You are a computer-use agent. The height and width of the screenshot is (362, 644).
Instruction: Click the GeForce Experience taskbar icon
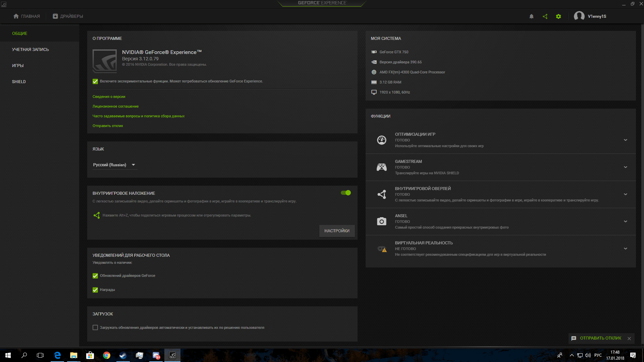172,355
